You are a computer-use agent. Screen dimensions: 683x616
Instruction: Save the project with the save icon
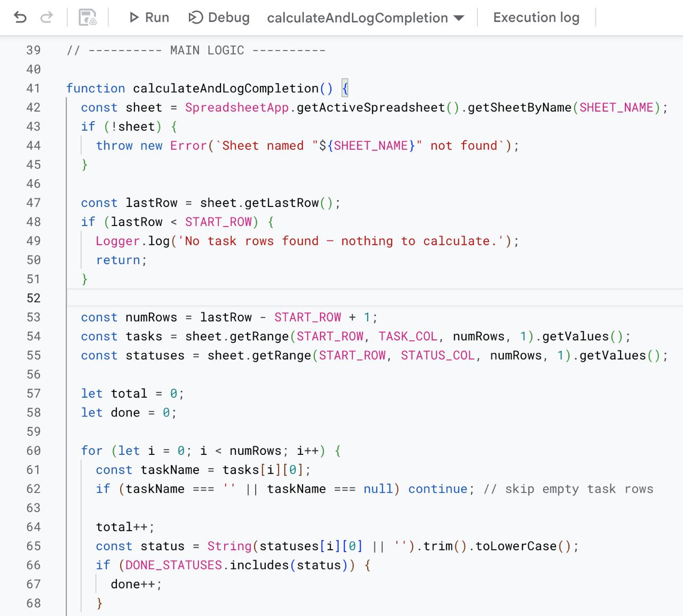click(x=88, y=18)
